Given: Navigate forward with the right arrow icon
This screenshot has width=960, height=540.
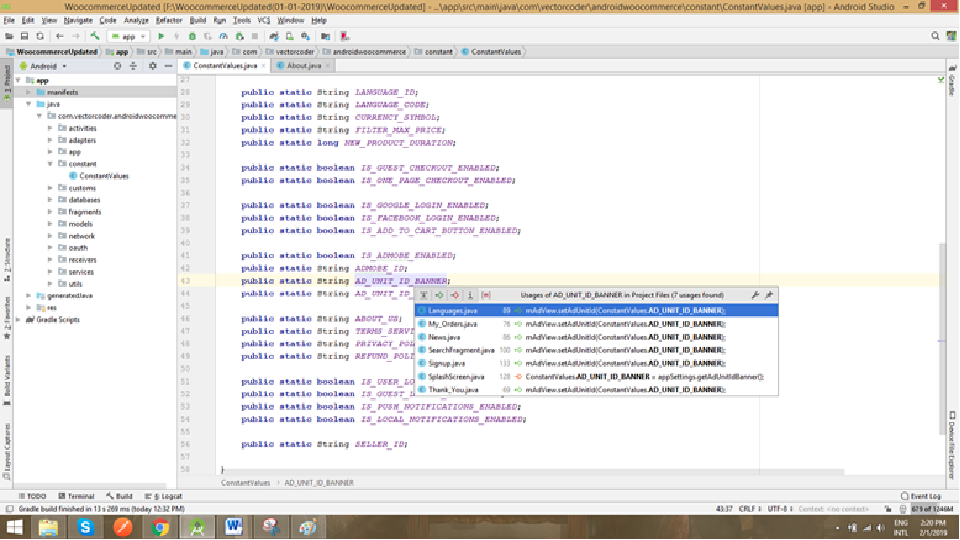Looking at the screenshot, I should (75, 37).
